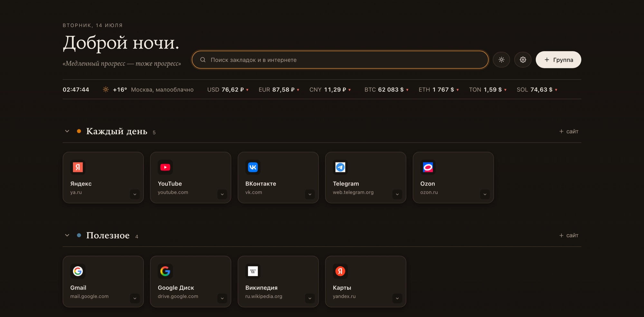
Task: Open the Википедия bookmark title
Action: [x=261, y=288]
